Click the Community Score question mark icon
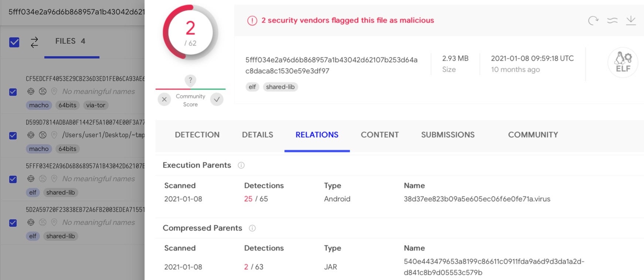 (x=190, y=80)
